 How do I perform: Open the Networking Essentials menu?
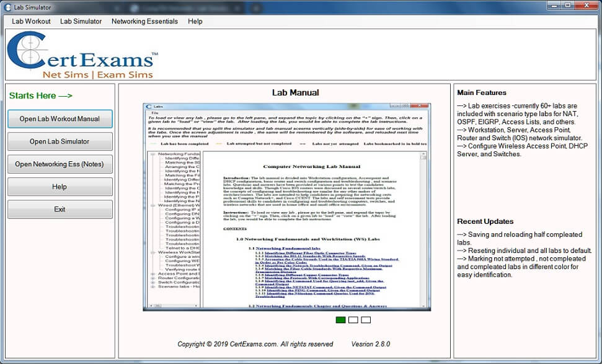(x=144, y=21)
